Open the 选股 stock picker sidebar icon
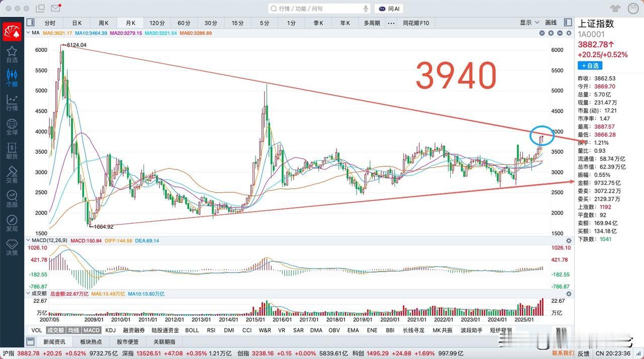This screenshot has height=359, width=644. [x=12, y=199]
